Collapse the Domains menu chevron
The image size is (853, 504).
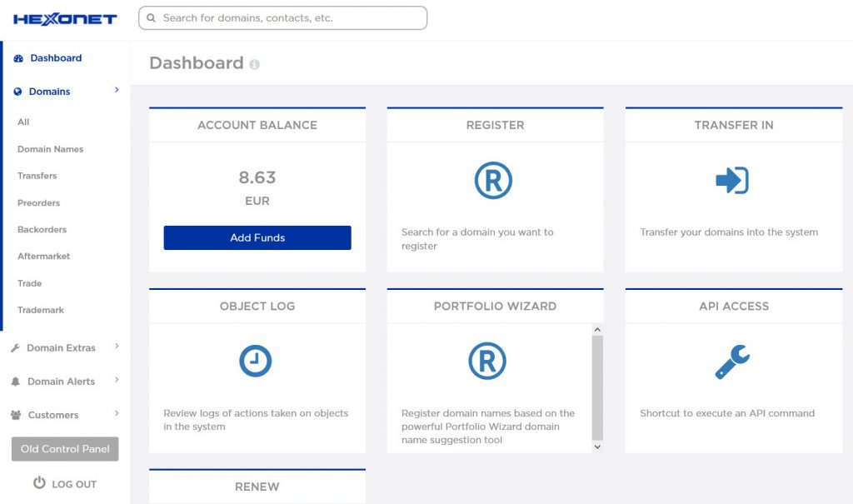(x=117, y=90)
